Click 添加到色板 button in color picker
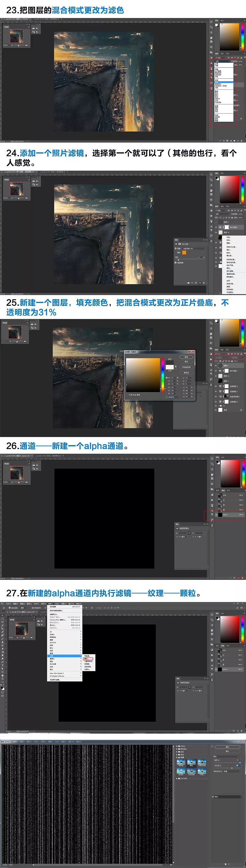Image resolution: width=246 pixels, height=868 pixels. (186, 367)
